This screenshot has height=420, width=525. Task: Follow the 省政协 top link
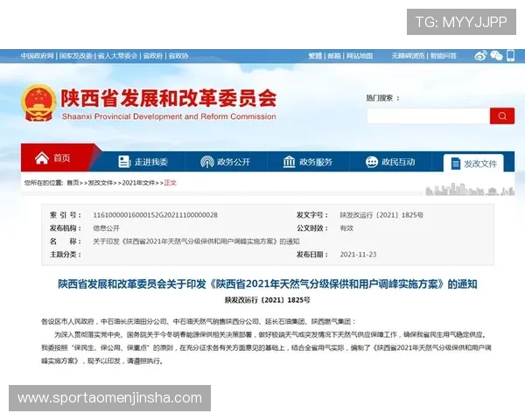tap(178, 56)
